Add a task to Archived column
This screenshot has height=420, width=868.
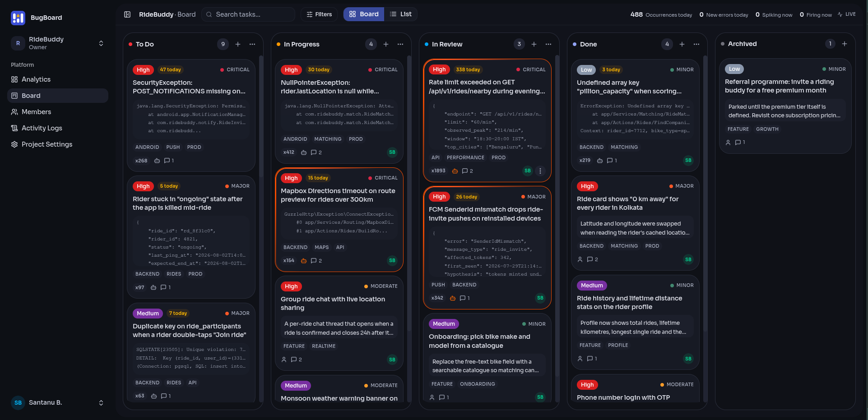coord(845,44)
